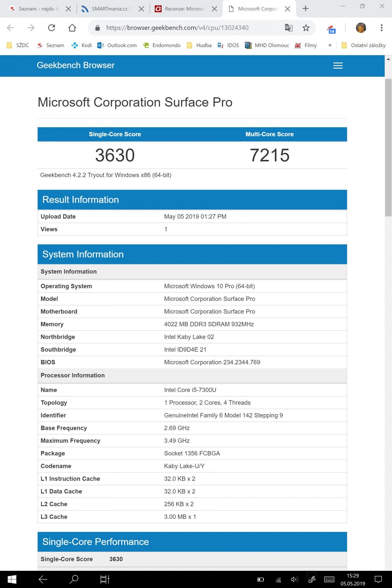Open the calendar extension with the 14 badge

coord(331,29)
